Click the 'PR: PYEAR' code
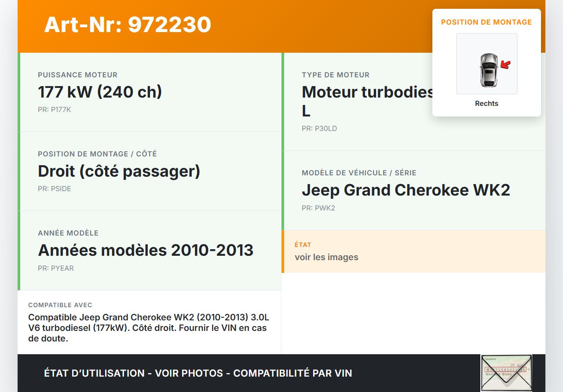 click(x=55, y=269)
